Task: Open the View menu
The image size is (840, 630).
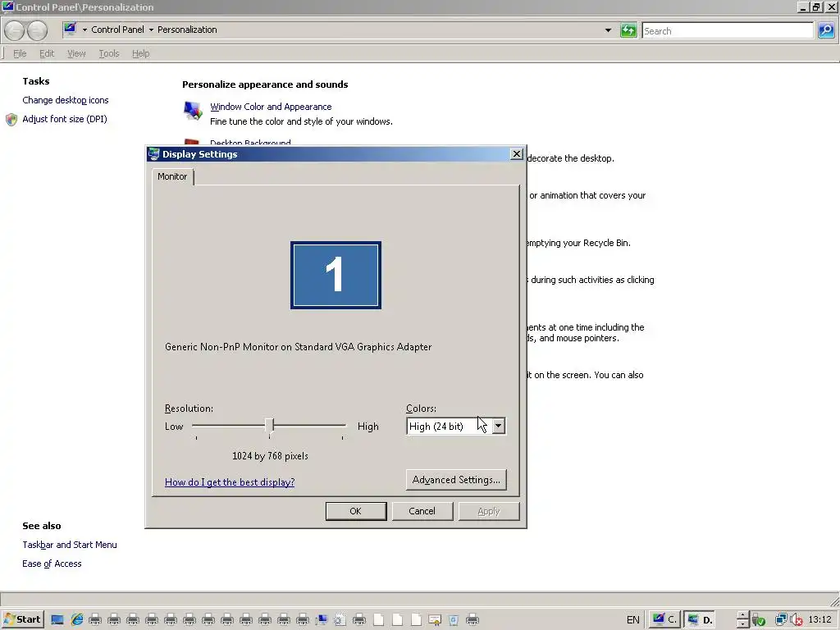Action: [76, 53]
